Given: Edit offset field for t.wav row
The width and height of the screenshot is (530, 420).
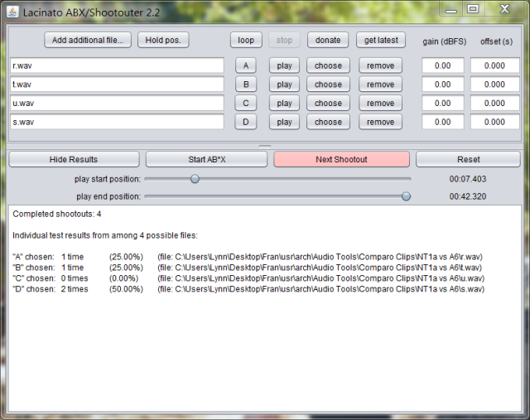Looking at the screenshot, I should click(495, 84).
